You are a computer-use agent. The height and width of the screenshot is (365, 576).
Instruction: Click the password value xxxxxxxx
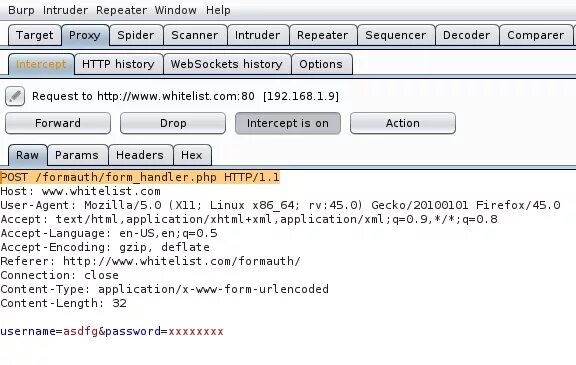[x=196, y=331]
